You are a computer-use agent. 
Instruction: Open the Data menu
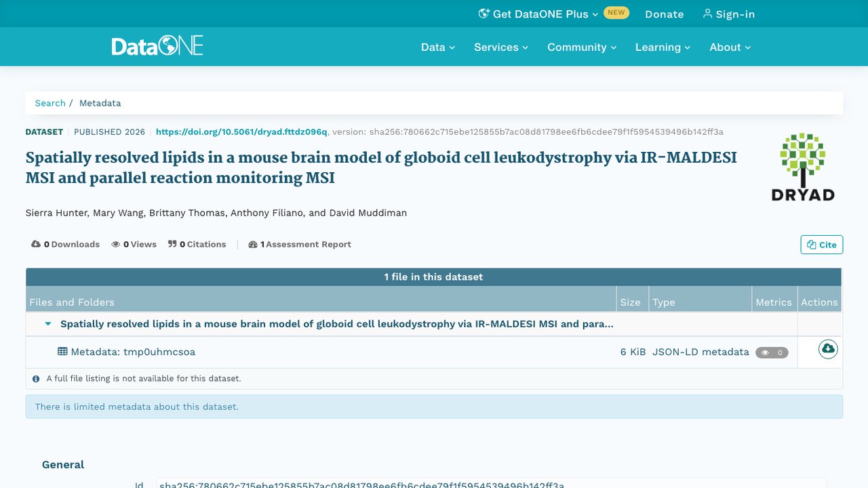pyautogui.click(x=438, y=47)
